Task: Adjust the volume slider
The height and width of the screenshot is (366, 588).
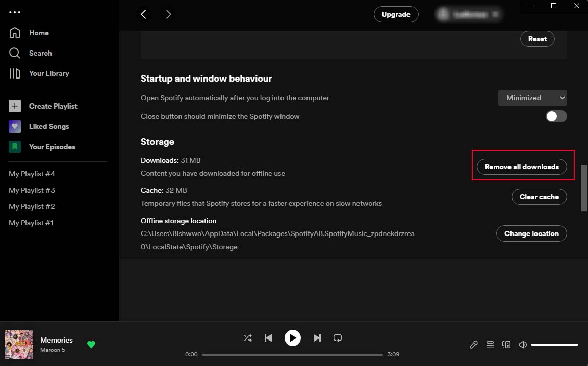Action: 554,344
